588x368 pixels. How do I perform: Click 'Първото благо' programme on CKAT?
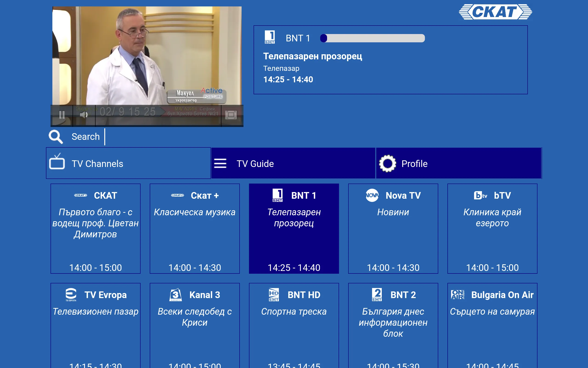[96, 223]
